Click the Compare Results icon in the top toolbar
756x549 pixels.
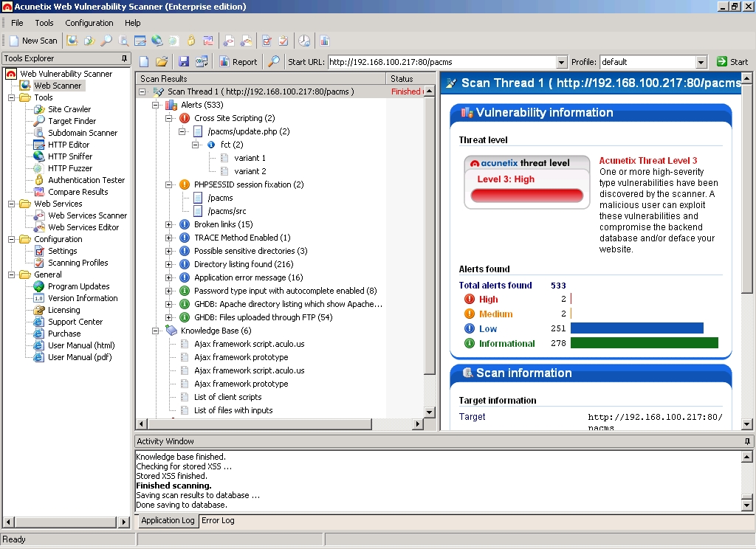click(x=208, y=41)
